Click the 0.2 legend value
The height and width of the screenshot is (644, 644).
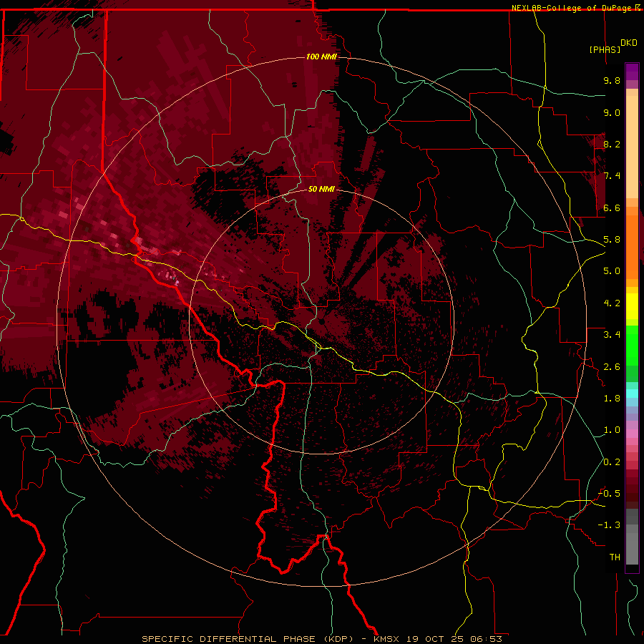[612, 462]
